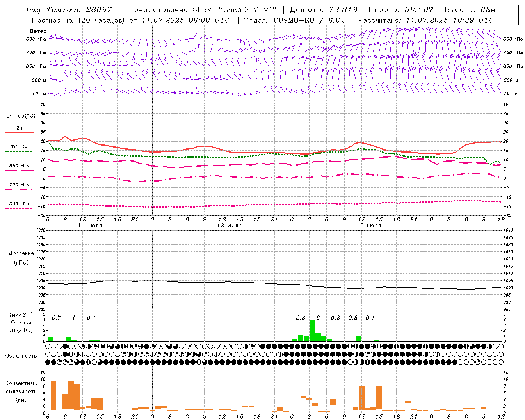This screenshot has width=525, height=420.
Task: Select the 12 июля date label
Action: coord(229,226)
